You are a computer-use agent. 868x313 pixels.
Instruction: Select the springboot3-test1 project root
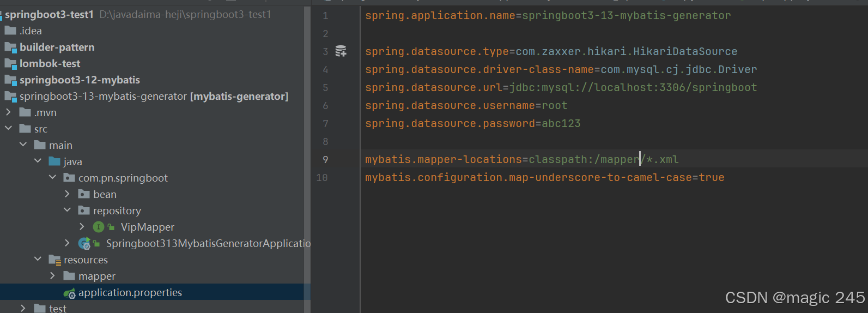[x=50, y=15]
